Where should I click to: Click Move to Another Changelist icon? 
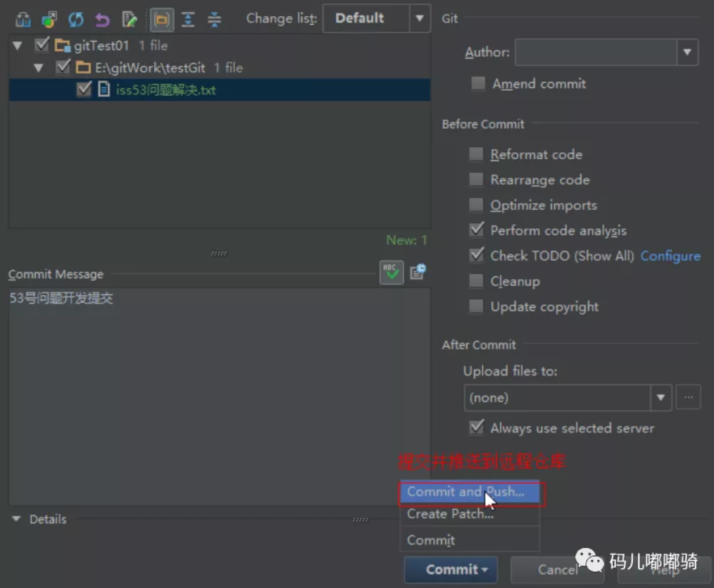click(x=49, y=19)
